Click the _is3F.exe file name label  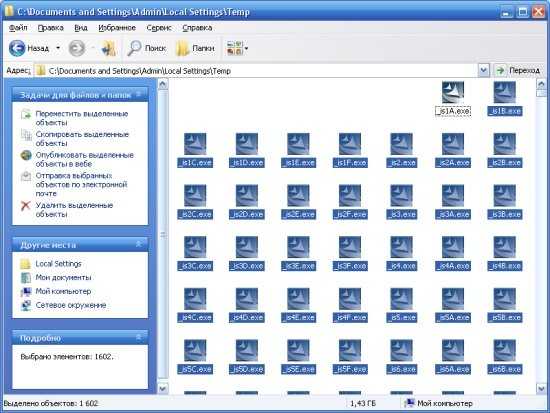350,266
